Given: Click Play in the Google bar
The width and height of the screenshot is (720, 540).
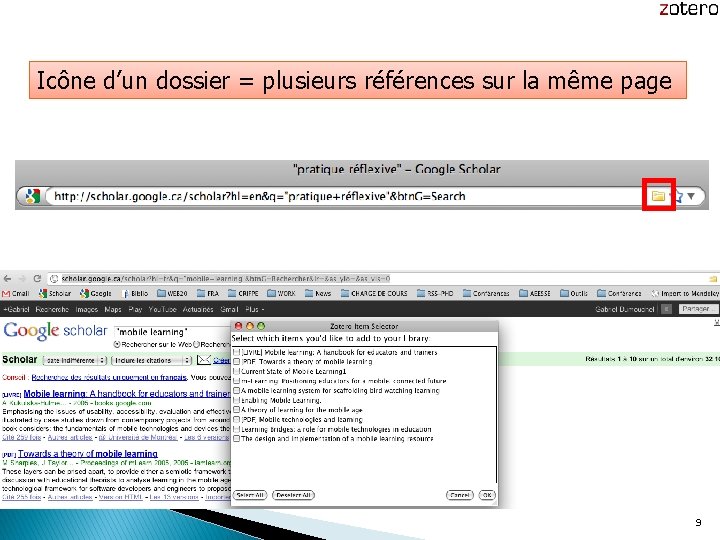Looking at the screenshot, I should (x=135, y=309).
